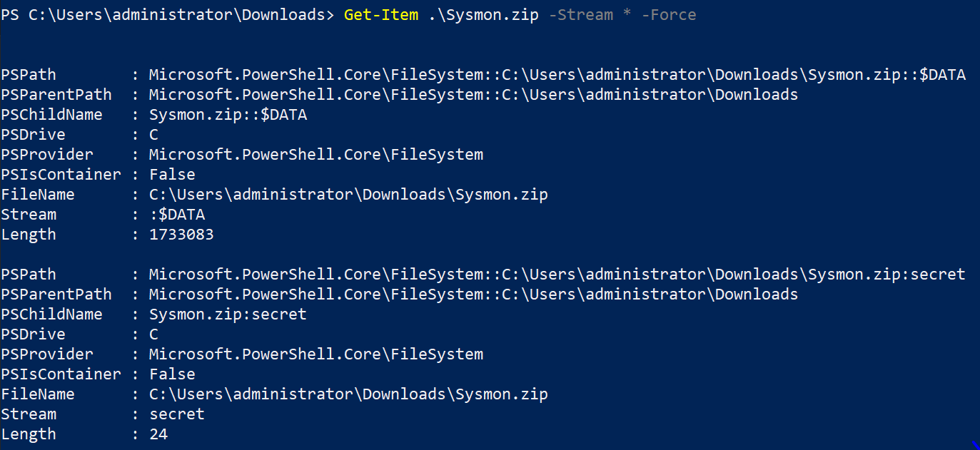Screen dimensions: 980x450
Task: Click PSChildName value Sysmon.zip::$DATA
Action: (x=228, y=115)
